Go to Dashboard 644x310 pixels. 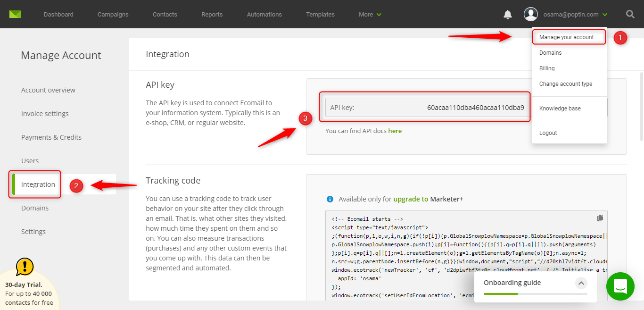tap(58, 15)
